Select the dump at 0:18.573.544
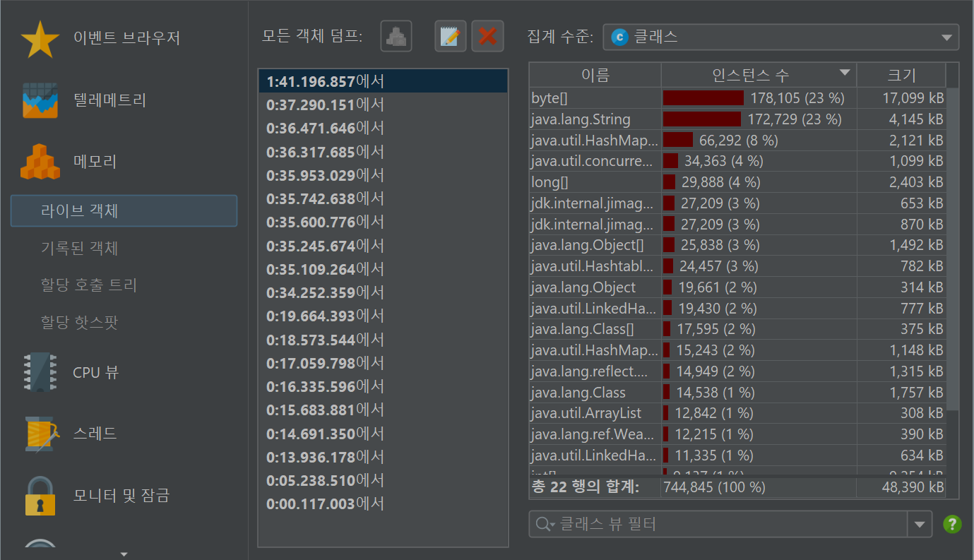Image resolution: width=974 pixels, height=560 pixels. [x=383, y=340]
